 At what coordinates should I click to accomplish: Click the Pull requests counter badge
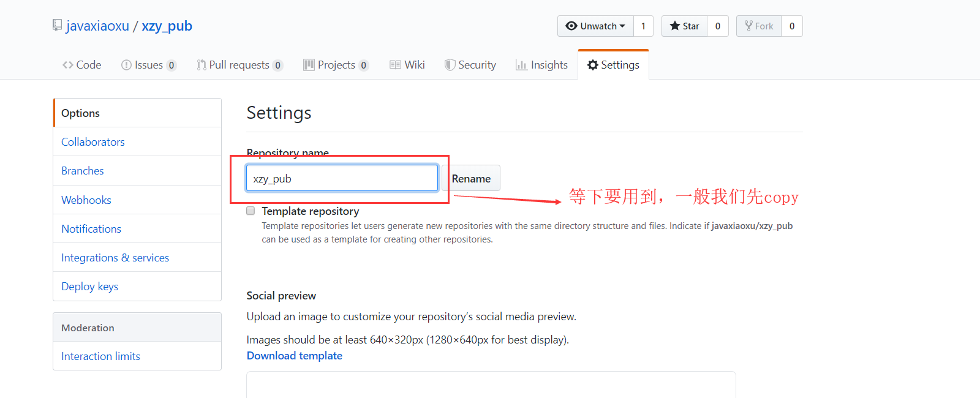click(278, 66)
